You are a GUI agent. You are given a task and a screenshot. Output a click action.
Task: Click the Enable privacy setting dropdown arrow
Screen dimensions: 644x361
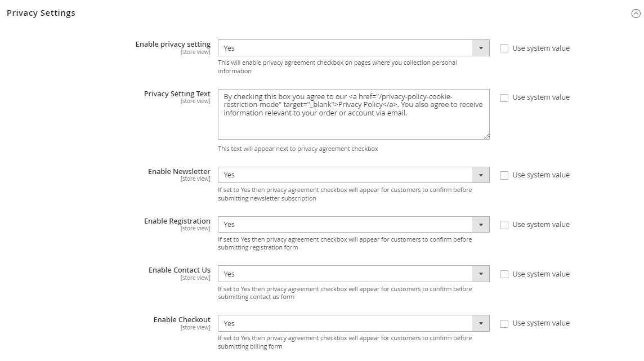(481, 48)
